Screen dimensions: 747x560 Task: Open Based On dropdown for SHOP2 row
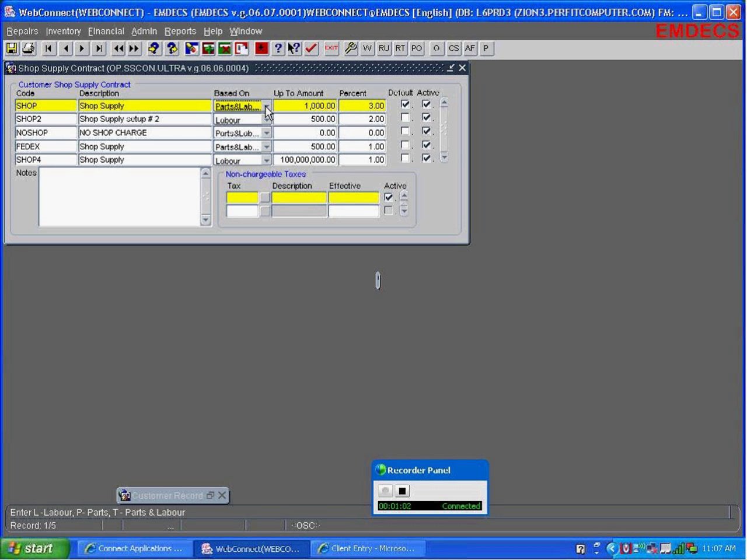(266, 119)
